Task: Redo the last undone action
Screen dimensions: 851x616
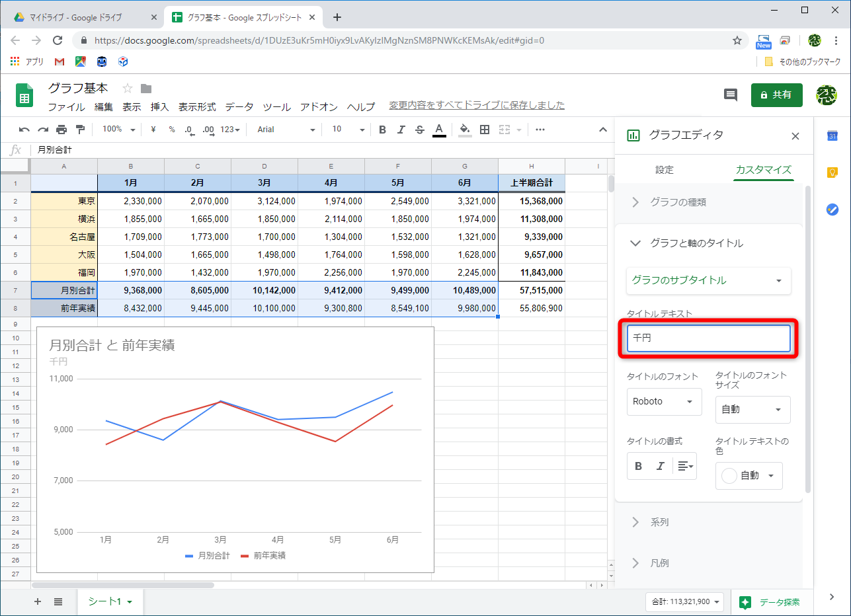Action: [43, 130]
